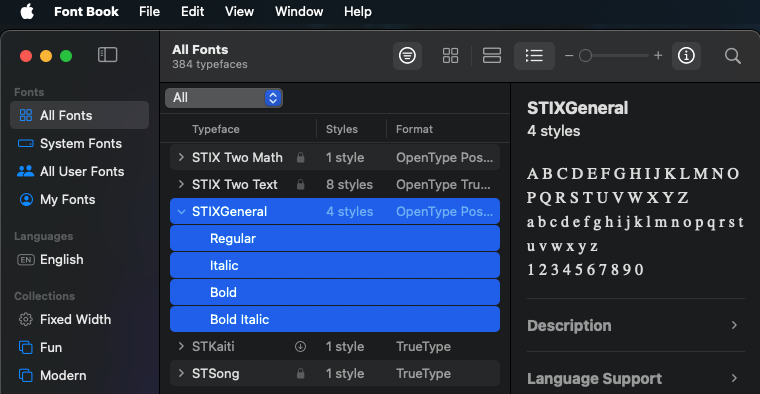The width and height of the screenshot is (760, 394).
Task: Select System Fonts in the sidebar
Action: click(79, 143)
